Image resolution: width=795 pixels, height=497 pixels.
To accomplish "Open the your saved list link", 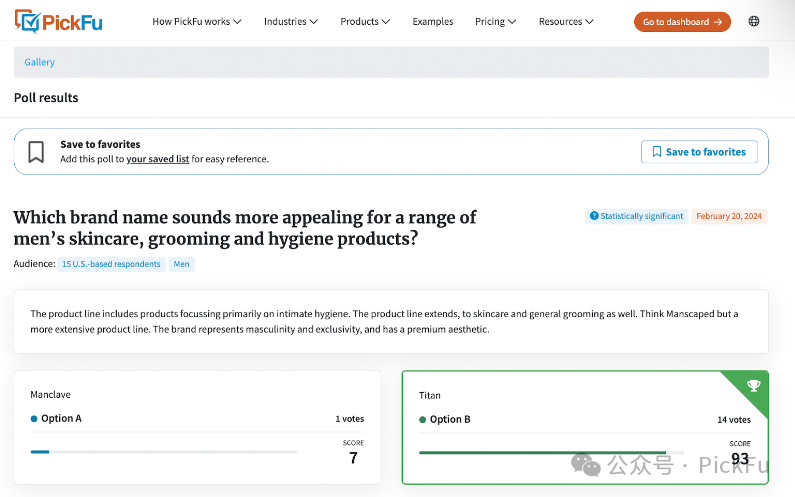I will [x=157, y=159].
